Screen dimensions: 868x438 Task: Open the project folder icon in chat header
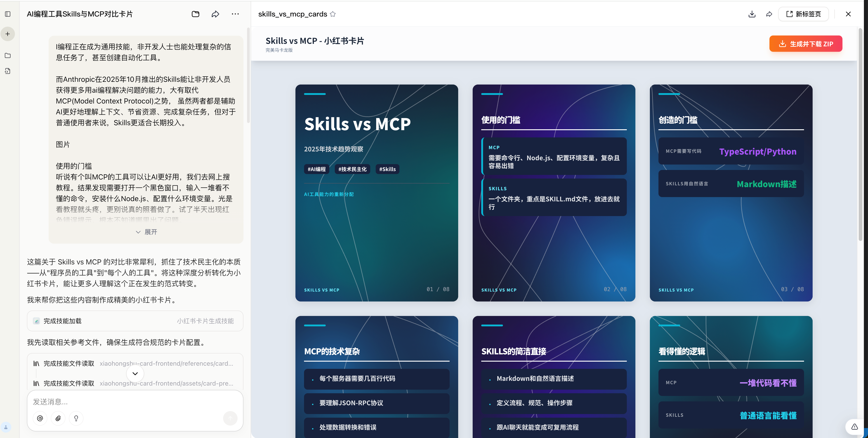coord(196,14)
